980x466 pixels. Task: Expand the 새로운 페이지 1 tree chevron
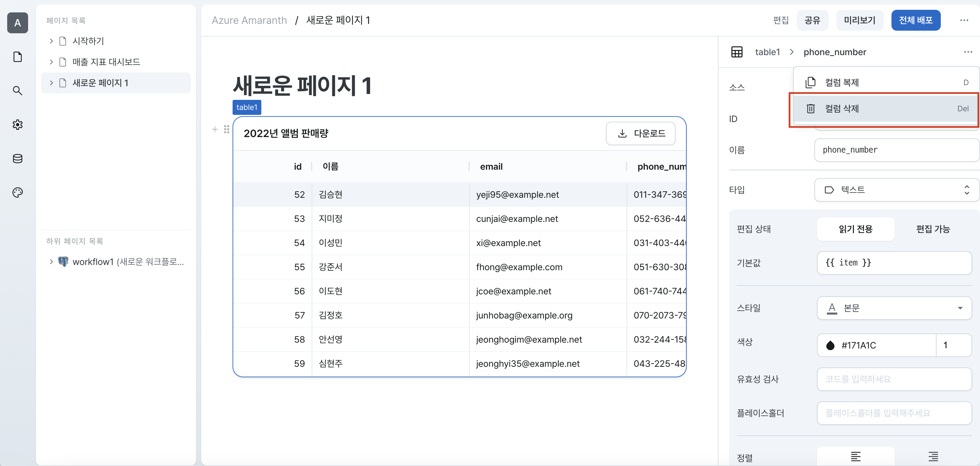[51, 83]
